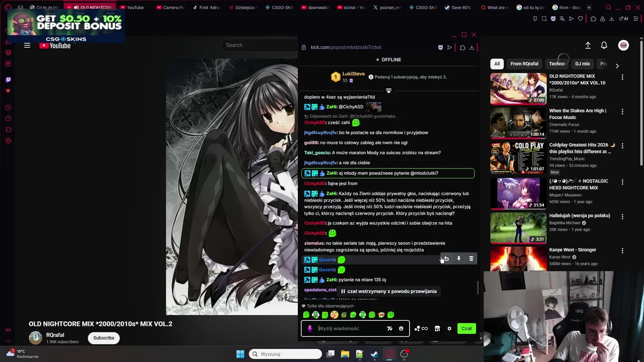Image resolution: width=644 pixels, height=362 pixels.
Task: Open the Kanye West - Stronger thumbnail
Action: [518, 259]
